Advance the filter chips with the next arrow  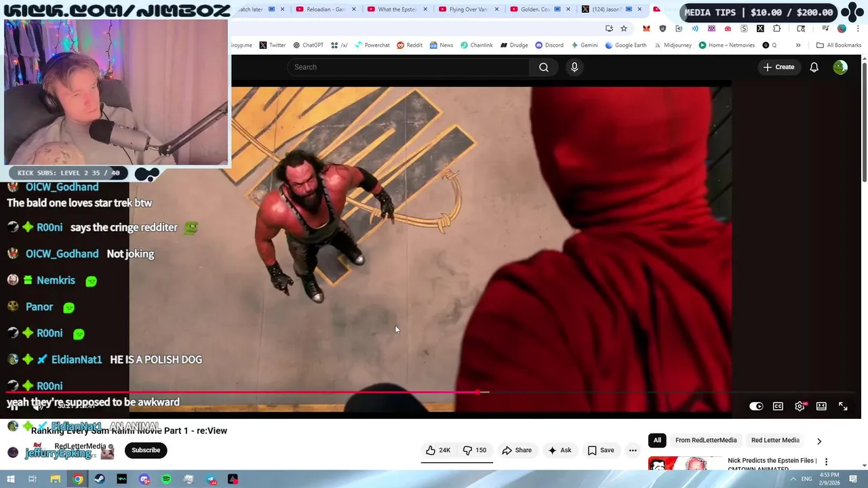click(819, 441)
